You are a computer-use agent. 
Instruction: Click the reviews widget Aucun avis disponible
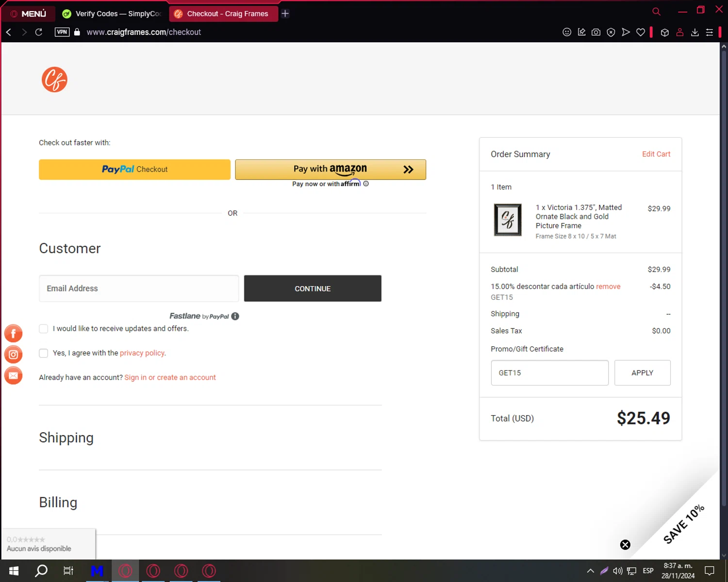[x=49, y=544]
